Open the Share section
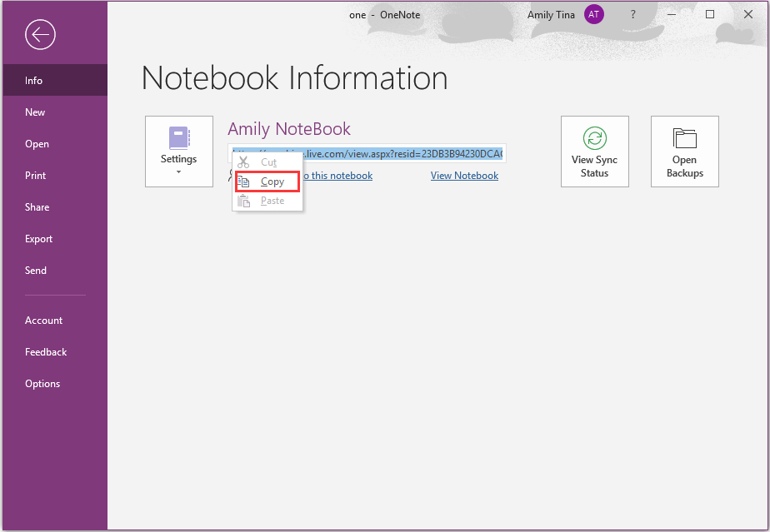 click(x=35, y=206)
